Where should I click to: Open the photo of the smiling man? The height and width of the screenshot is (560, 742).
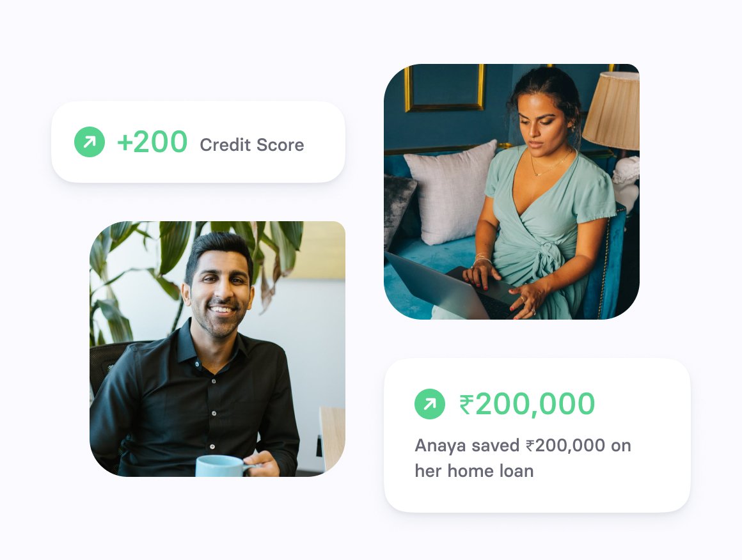[217, 349]
